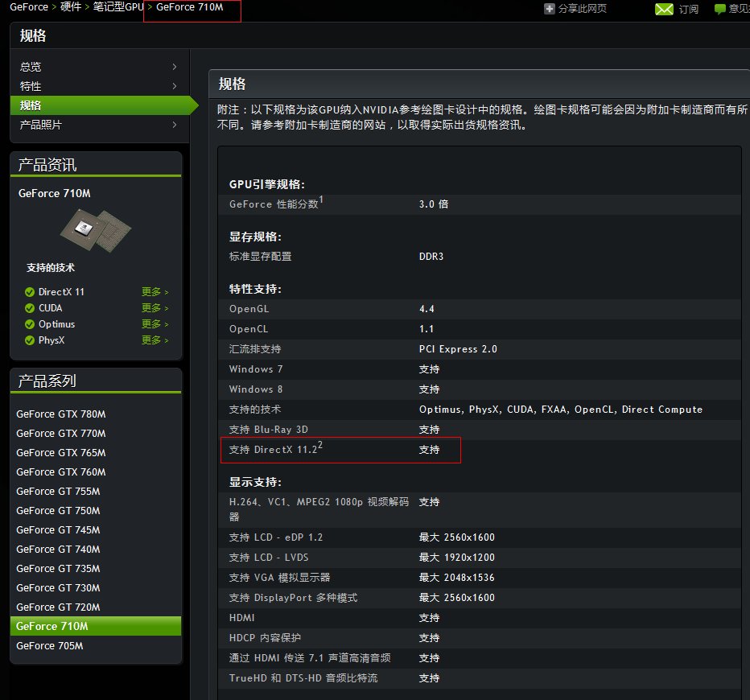Click the Windows 7 spec row label
The image size is (750, 700).
point(255,369)
